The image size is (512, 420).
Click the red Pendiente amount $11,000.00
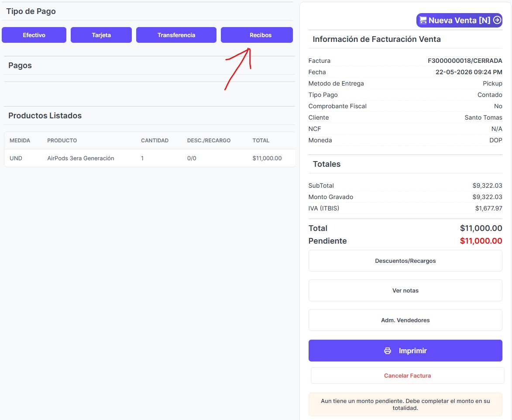point(481,241)
